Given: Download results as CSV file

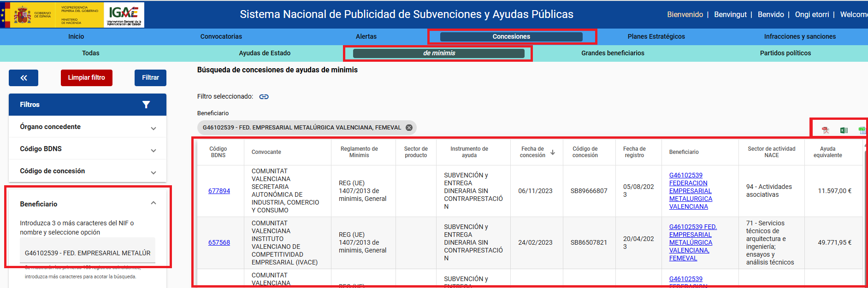Looking at the screenshot, I should (x=862, y=130).
